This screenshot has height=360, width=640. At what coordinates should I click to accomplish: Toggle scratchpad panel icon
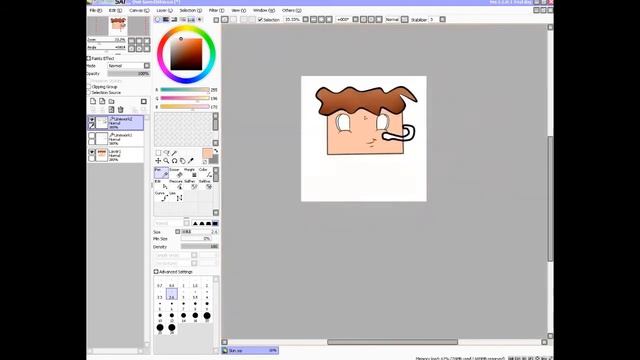click(x=200, y=20)
